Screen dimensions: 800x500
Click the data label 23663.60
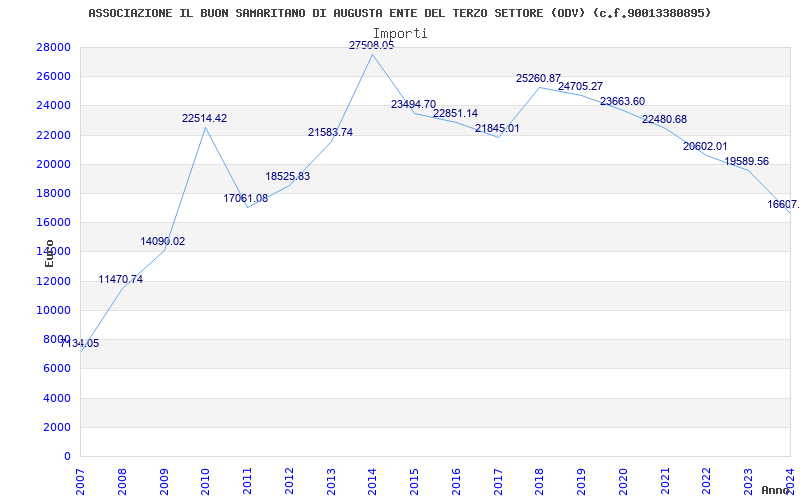(622, 102)
